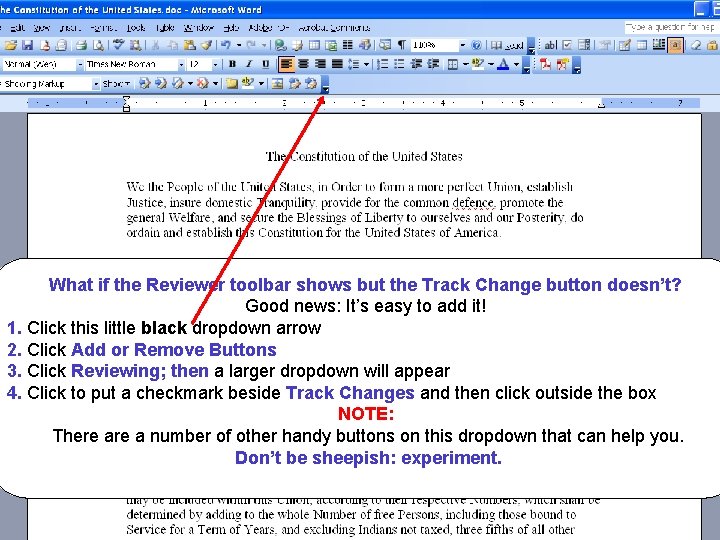Cut the selection with the scissors icon
The height and width of the screenshot is (540, 720).
pos(155,45)
